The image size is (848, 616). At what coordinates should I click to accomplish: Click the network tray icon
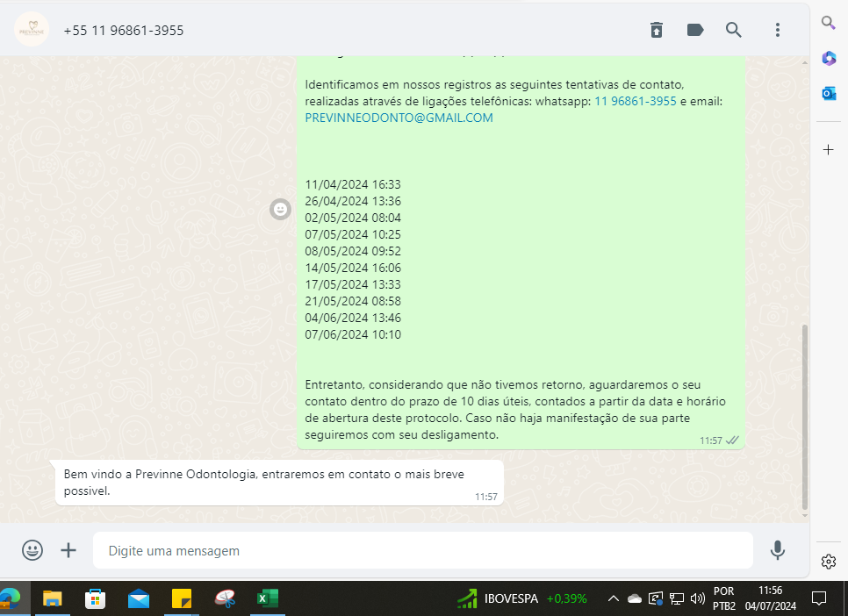click(x=677, y=598)
